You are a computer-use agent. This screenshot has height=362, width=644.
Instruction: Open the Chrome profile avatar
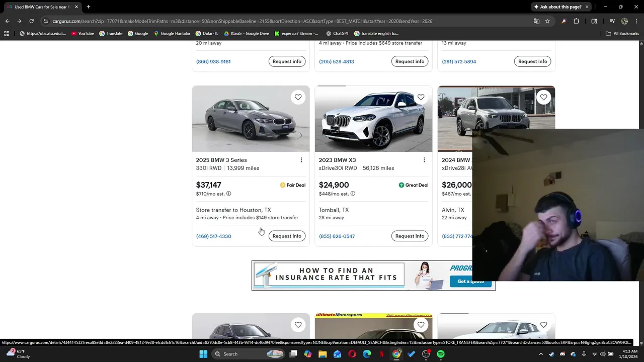coord(624,21)
